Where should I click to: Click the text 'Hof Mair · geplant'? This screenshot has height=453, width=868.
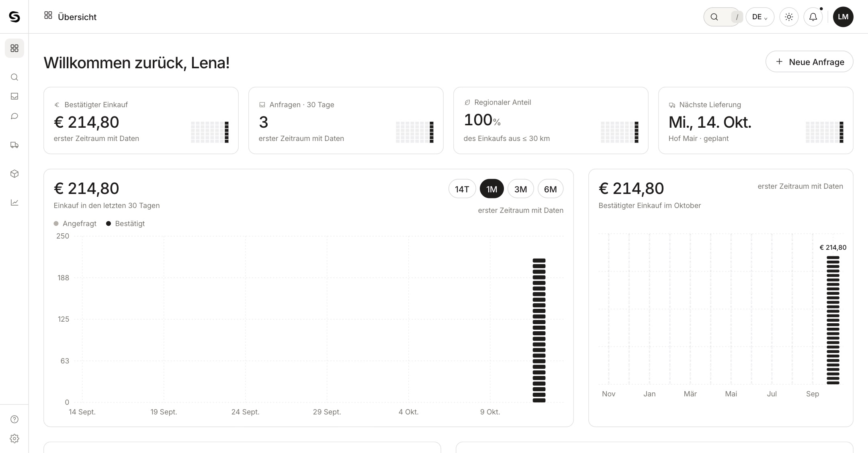click(x=698, y=139)
